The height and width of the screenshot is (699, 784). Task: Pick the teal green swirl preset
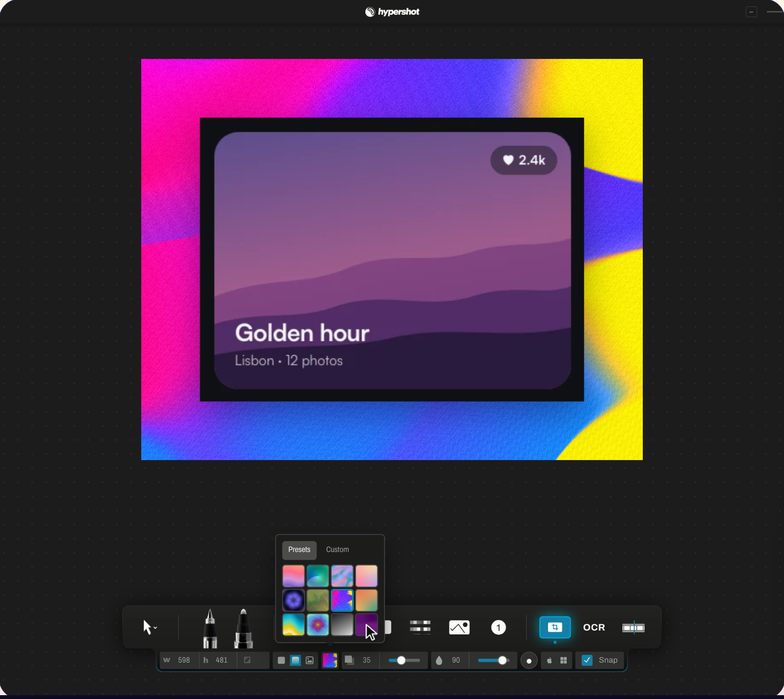tap(318, 576)
